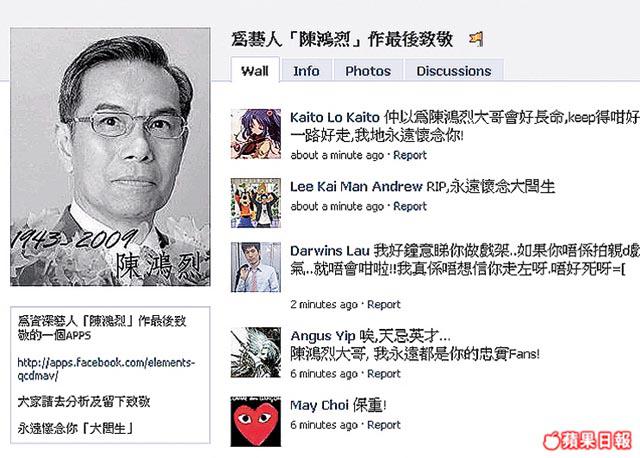Report May Choi's wall comment
640x458 pixels.
point(384,425)
